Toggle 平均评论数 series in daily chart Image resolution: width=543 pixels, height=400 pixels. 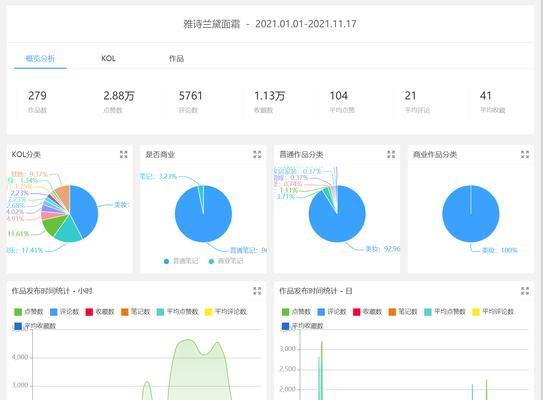[493, 312]
